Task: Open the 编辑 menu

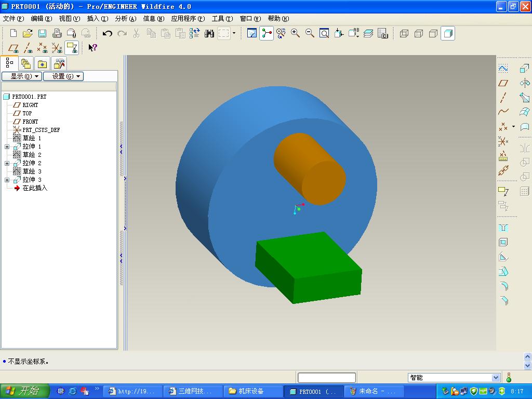Action: pos(42,19)
